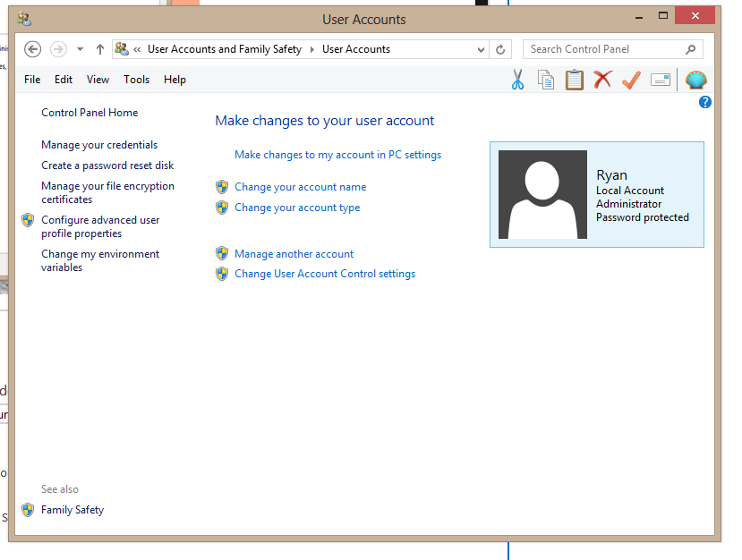Click the orange checkmark Properties icon
This screenshot has width=742, height=560.
point(631,80)
